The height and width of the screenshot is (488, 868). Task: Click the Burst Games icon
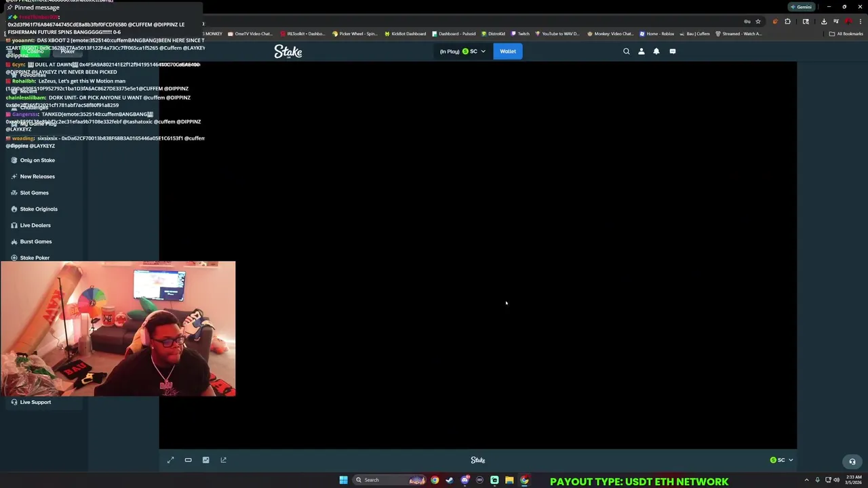point(14,242)
